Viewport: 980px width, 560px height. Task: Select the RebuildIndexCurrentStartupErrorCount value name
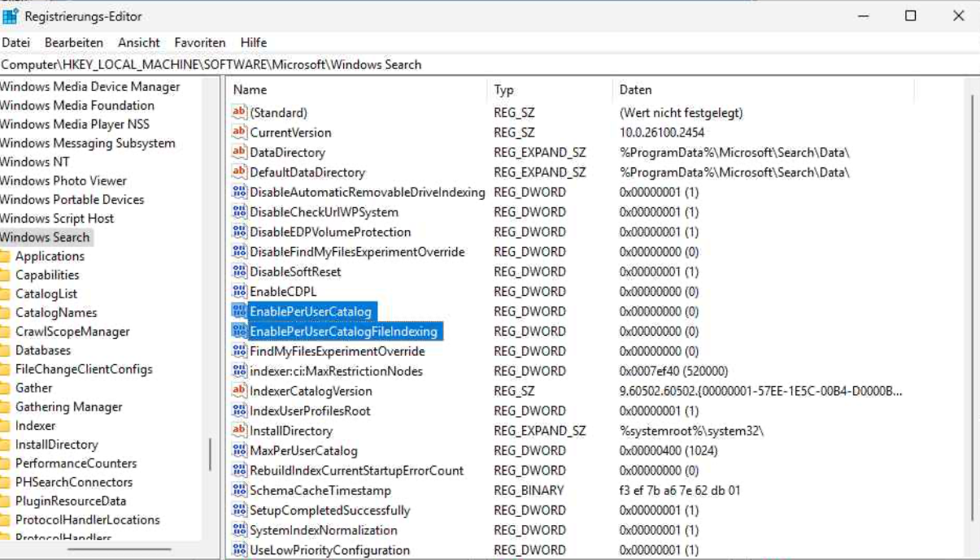356,471
